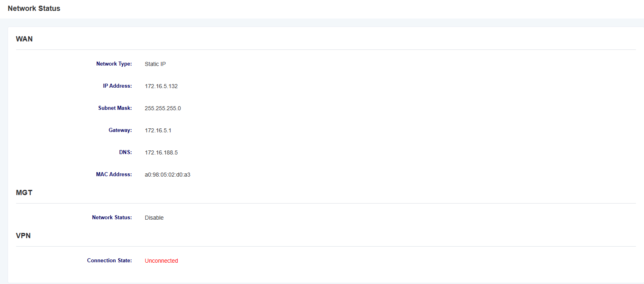Click the IP Address label
Screen dimensions: 644x284
click(117, 86)
